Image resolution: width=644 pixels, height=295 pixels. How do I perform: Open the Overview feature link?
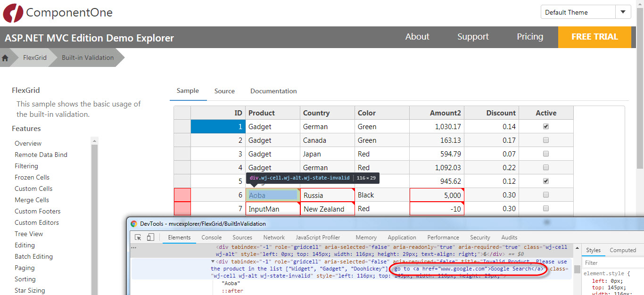click(x=28, y=143)
